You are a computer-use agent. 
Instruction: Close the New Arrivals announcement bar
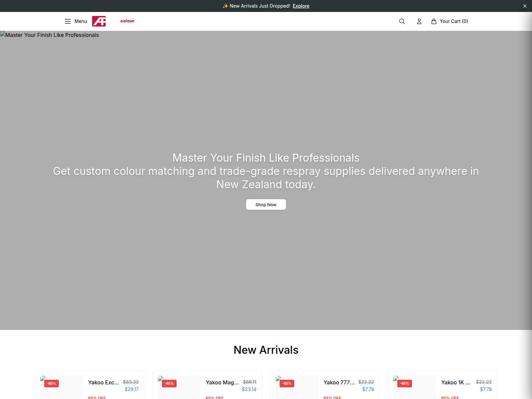(525, 6)
